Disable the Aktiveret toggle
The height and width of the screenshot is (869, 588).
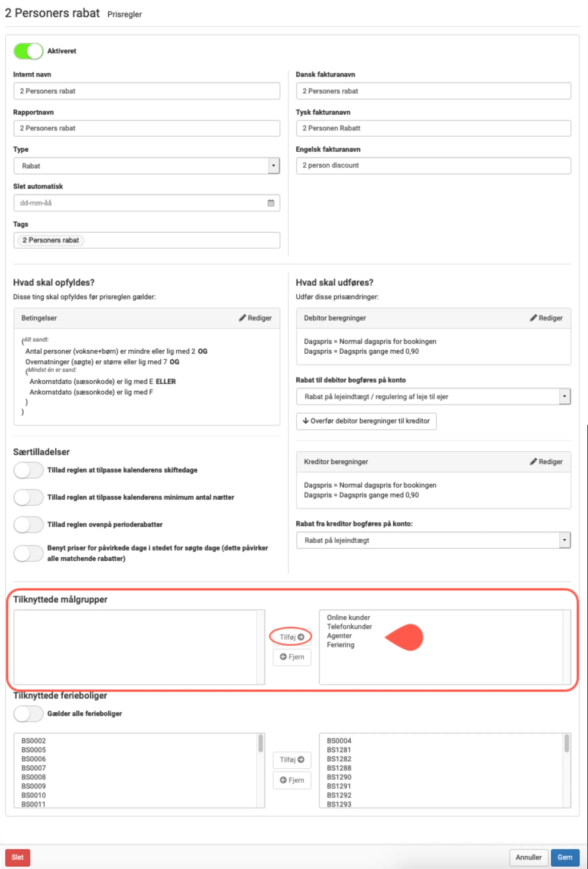tap(28, 51)
